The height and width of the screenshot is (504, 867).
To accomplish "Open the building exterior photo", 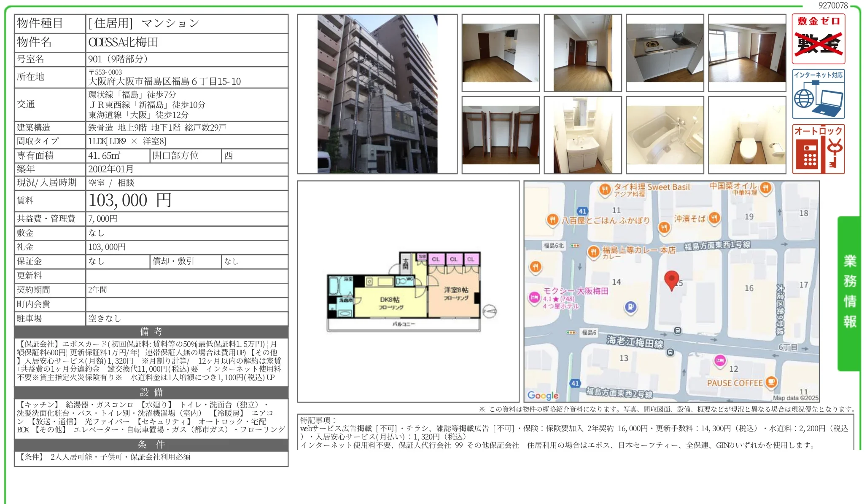I will click(x=377, y=94).
